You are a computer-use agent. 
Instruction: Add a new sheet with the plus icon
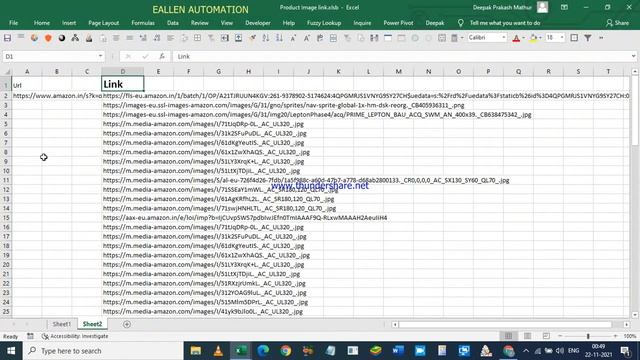pyautogui.click(x=127, y=324)
